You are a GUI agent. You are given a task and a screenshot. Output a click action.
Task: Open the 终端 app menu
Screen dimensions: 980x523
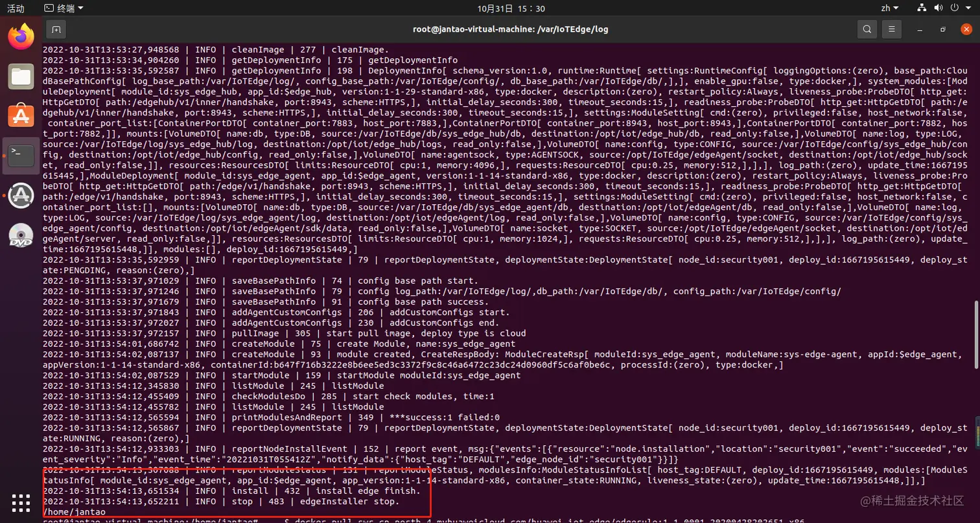pos(64,8)
